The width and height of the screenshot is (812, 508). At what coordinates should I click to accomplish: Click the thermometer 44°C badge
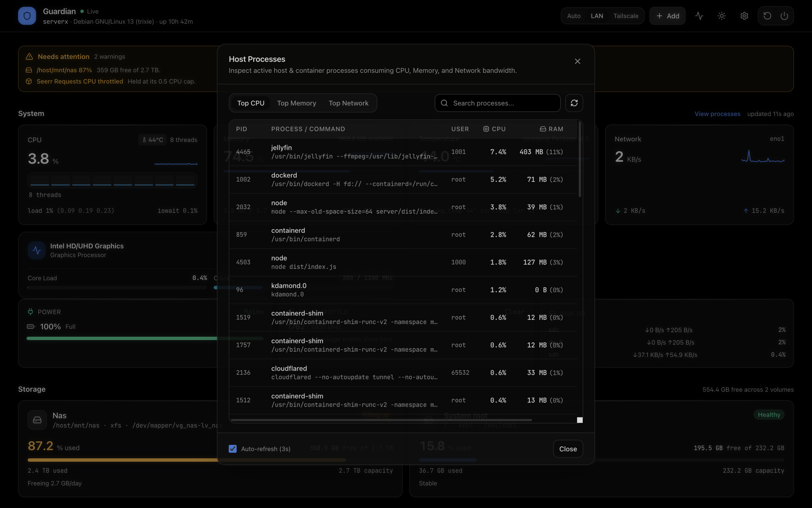click(153, 140)
